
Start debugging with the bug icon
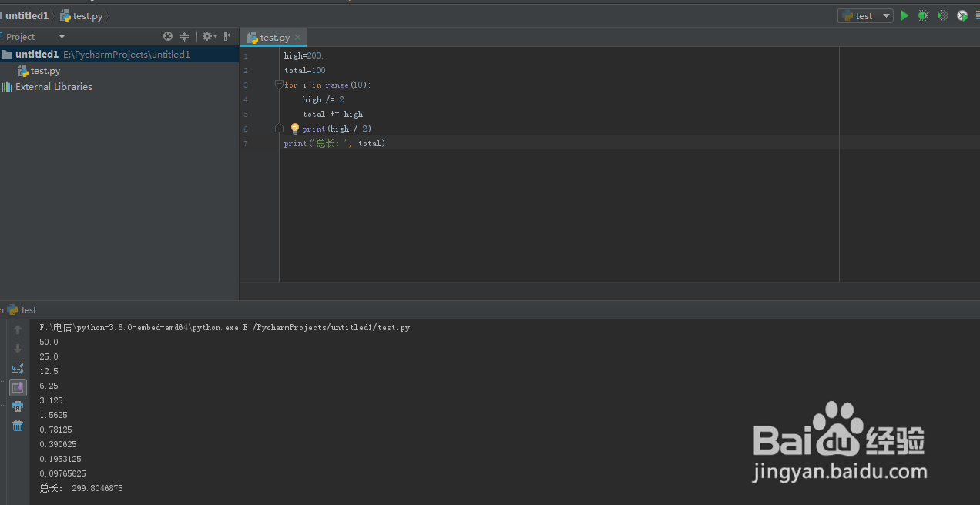tap(923, 15)
